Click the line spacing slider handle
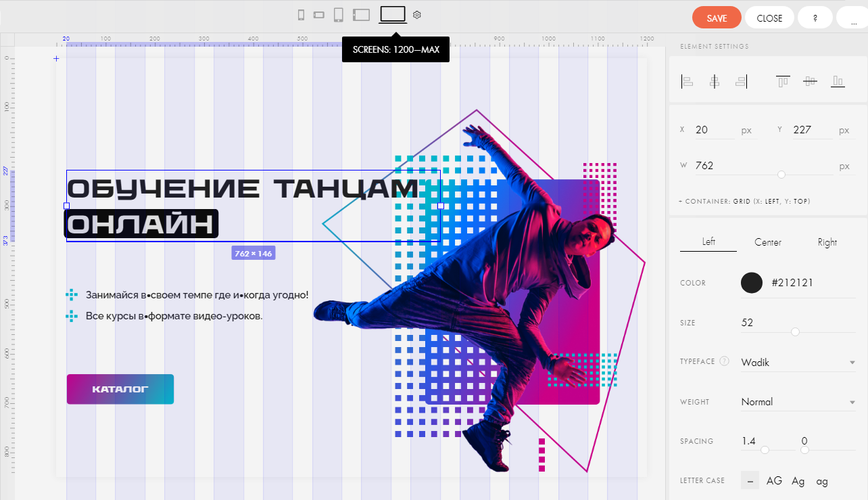This screenshot has height=500, width=868. (x=765, y=450)
